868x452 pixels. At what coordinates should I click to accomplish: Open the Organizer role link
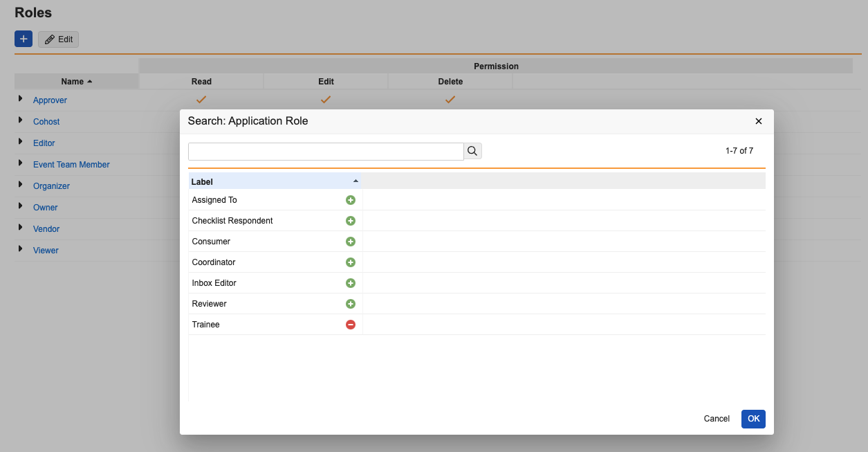[51, 186]
